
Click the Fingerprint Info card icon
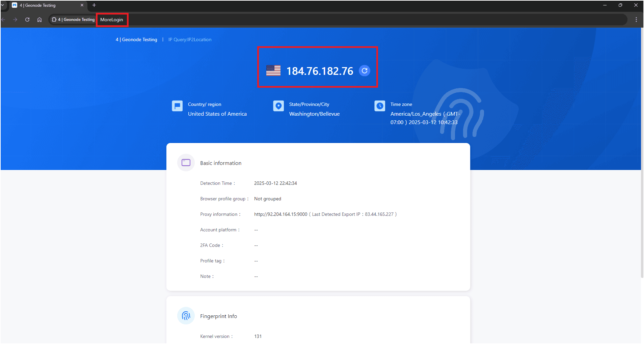click(186, 316)
